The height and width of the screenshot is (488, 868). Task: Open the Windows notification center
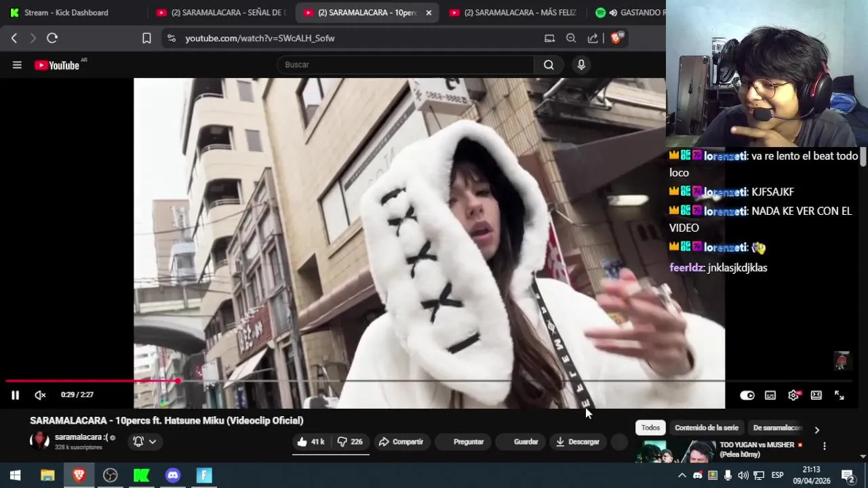[848, 475]
